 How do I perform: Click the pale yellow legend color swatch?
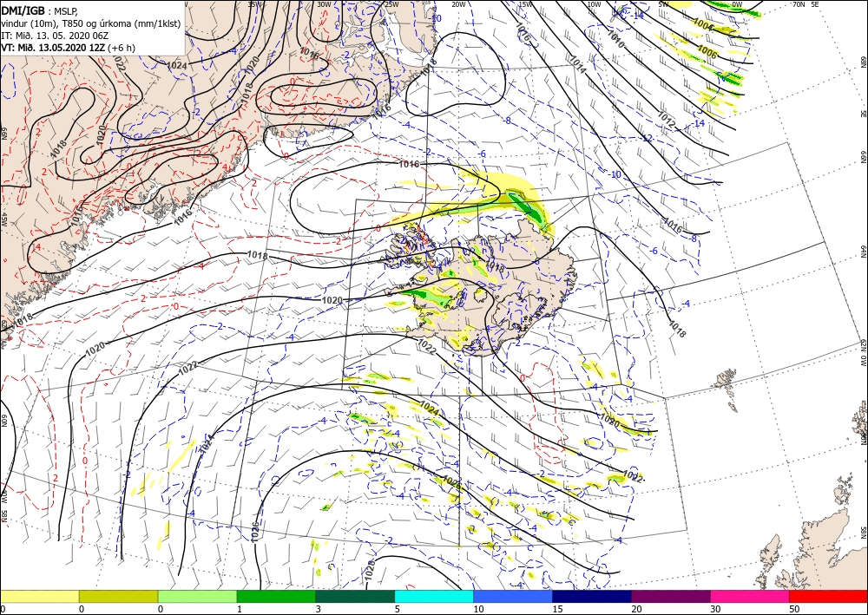pos(40,596)
